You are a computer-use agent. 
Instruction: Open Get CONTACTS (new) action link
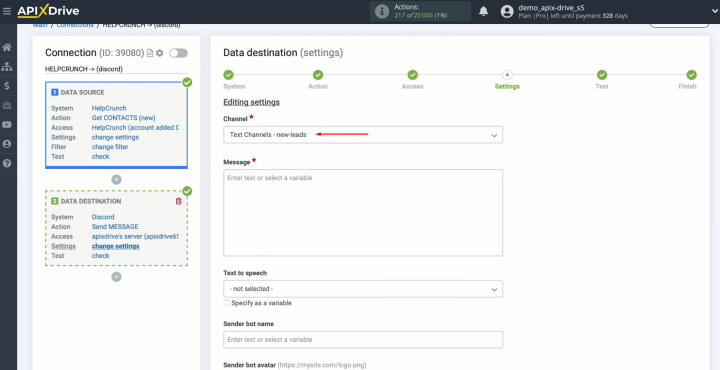point(124,118)
